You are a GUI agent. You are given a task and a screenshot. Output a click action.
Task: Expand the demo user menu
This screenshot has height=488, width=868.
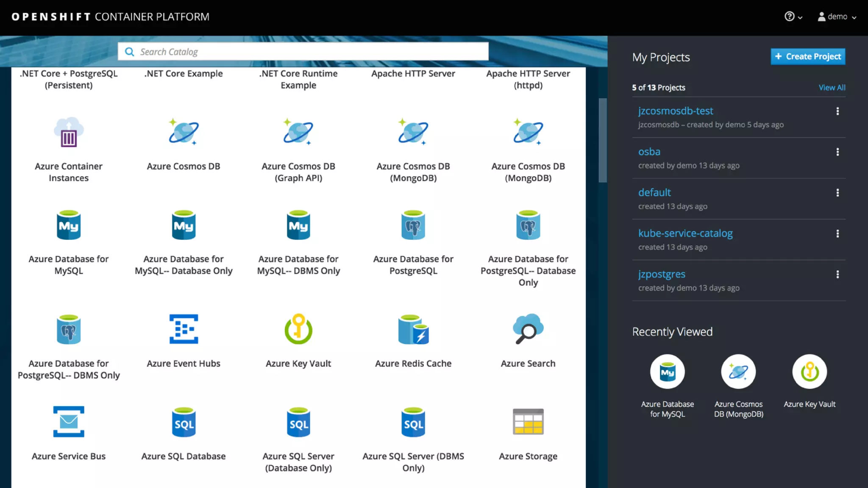(x=837, y=17)
